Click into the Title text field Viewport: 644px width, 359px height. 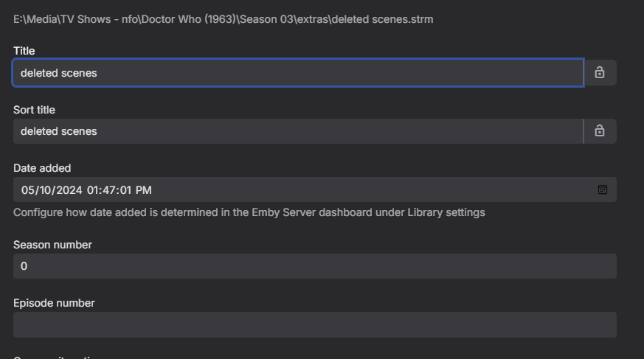tap(295, 73)
